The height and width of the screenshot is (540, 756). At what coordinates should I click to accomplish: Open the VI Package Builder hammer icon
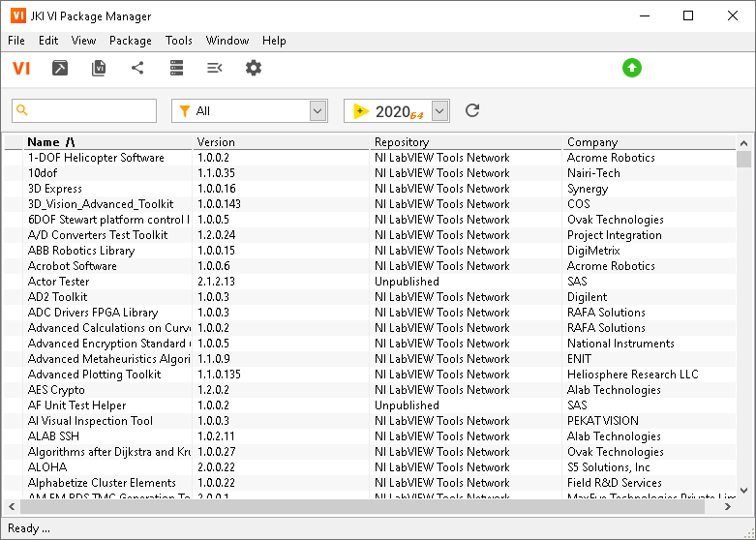60,68
